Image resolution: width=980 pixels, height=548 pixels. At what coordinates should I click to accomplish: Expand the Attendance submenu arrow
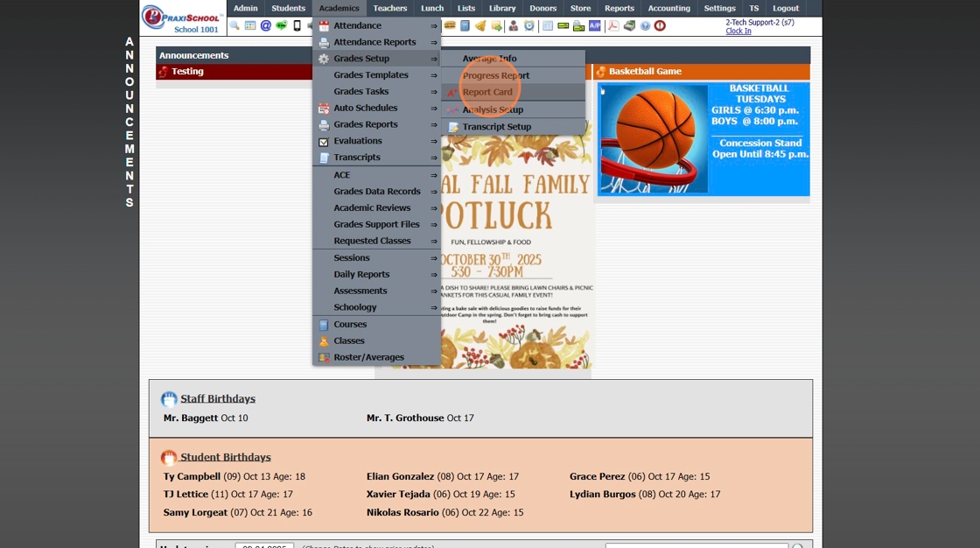point(433,25)
